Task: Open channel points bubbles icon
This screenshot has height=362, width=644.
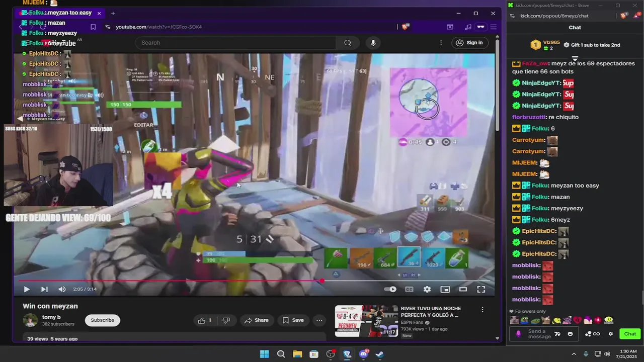Action: [588, 334]
